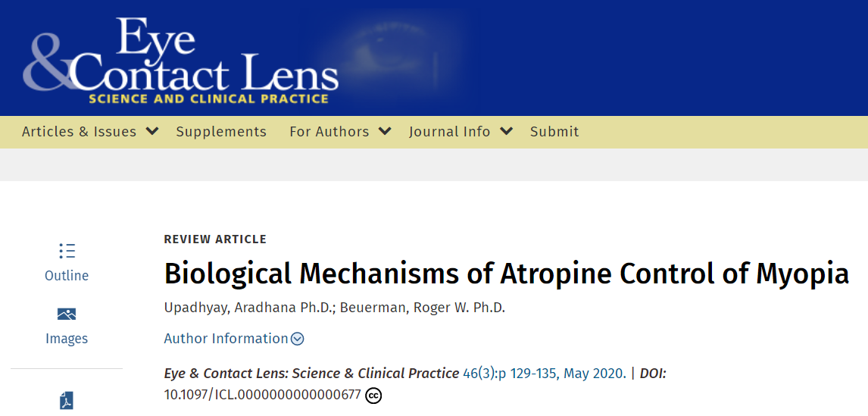Click the DOI number 10.1097/ICL.0000000000000677
This screenshot has width=868, height=416.
[262, 395]
